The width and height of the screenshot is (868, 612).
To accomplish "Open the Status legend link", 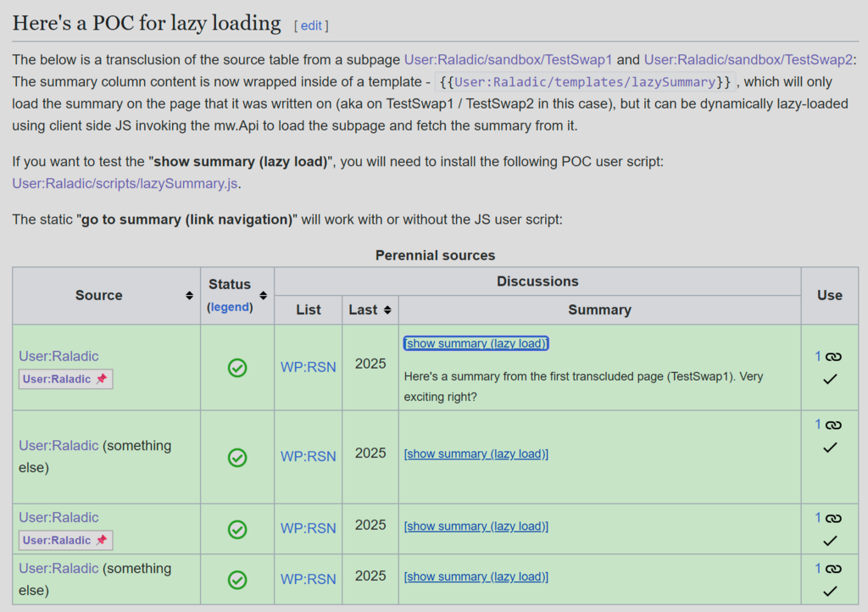I will click(x=230, y=307).
